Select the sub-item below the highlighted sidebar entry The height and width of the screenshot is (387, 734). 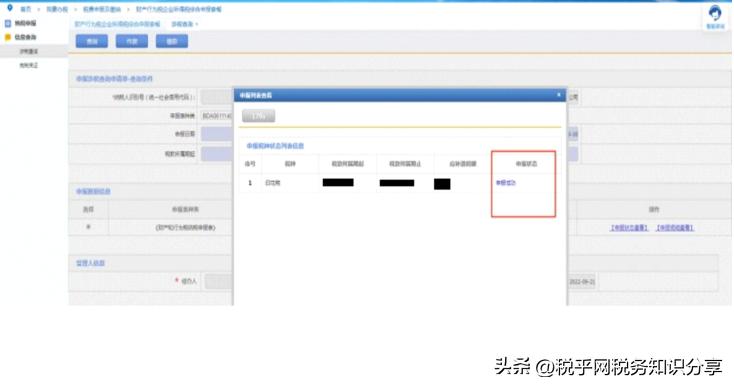pos(29,66)
